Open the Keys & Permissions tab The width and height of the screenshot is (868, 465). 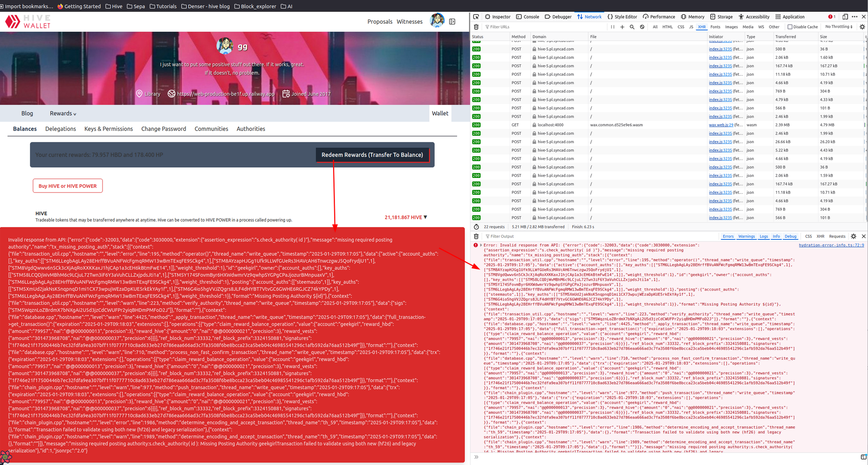(109, 129)
